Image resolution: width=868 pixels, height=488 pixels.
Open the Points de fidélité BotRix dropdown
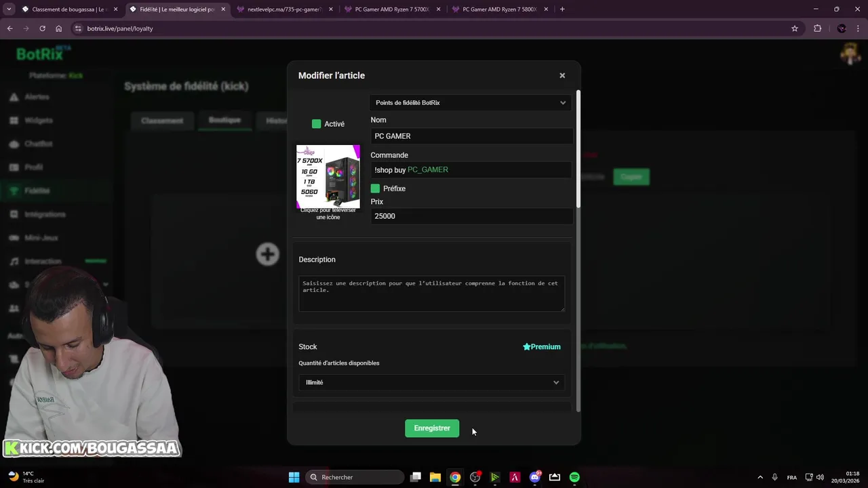[x=470, y=102]
